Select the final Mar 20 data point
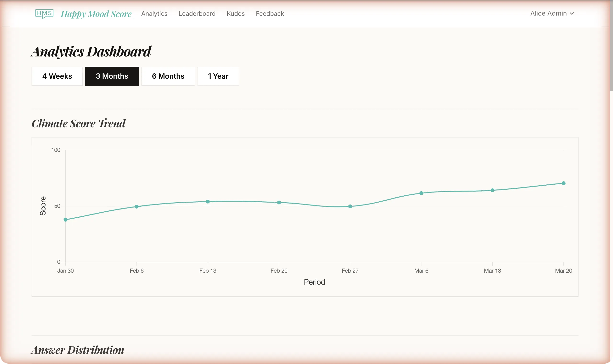 (563, 183)
